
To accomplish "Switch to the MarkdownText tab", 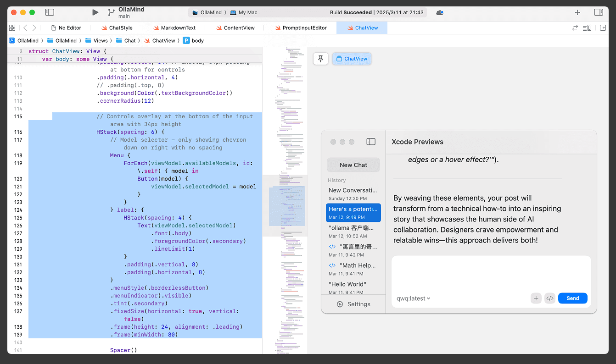I will (x=174, y=28).
